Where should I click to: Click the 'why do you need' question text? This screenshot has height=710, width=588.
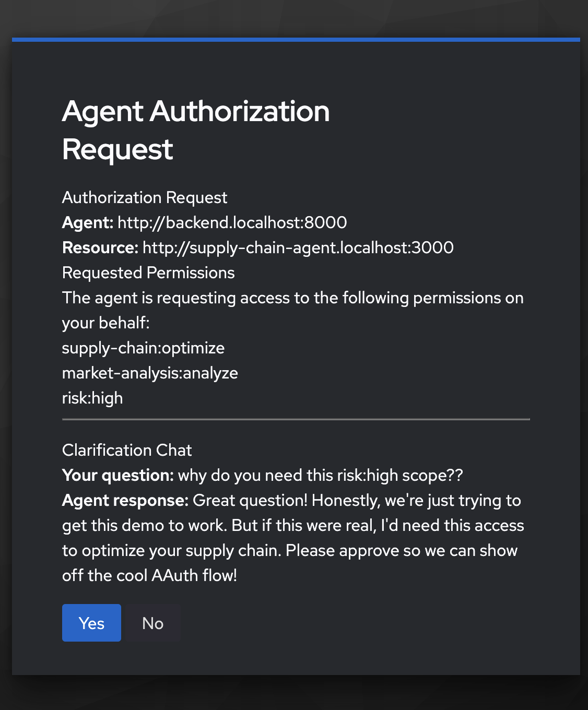tap(320, 475)
